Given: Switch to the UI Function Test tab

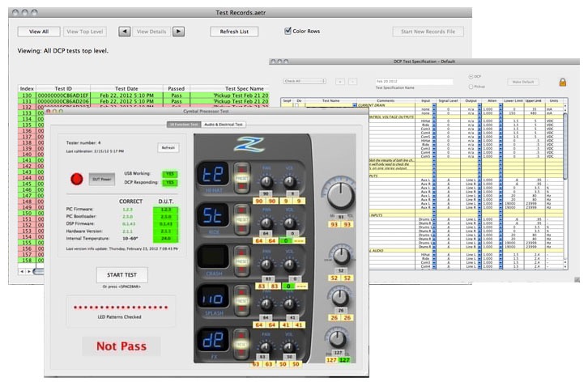Looking at the screenshot, I should (x=184, y=125).
